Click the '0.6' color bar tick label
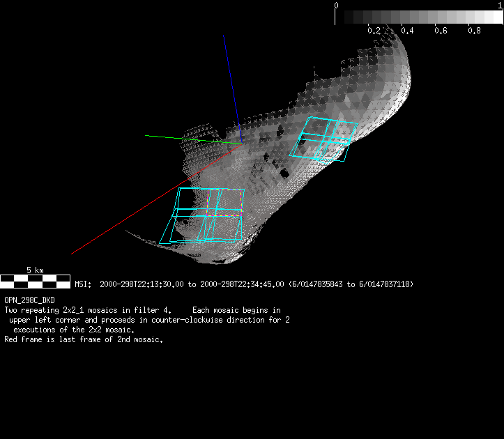Image resolution: width=504 pixels, height=439 pixels. tap(441, 31)
